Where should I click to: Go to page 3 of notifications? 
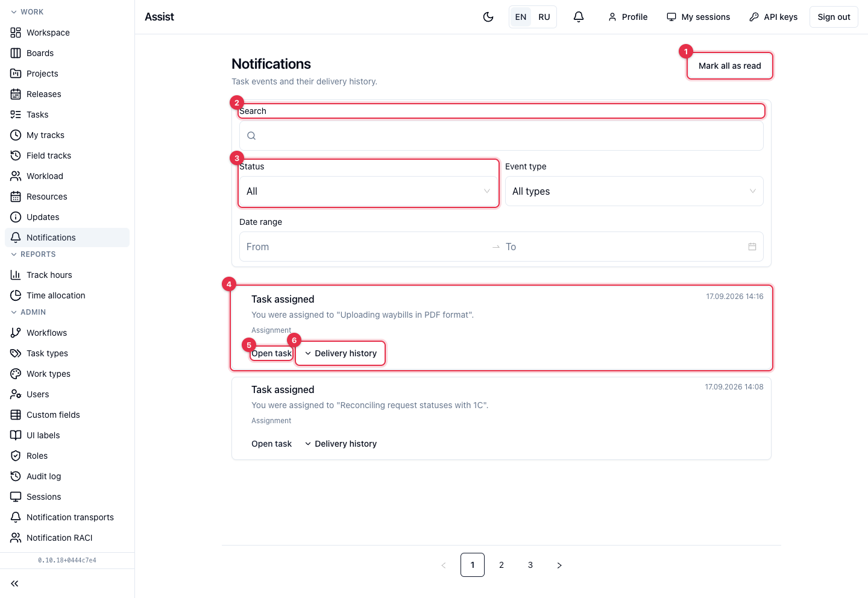pyautogui.click(x=530, y=565)
